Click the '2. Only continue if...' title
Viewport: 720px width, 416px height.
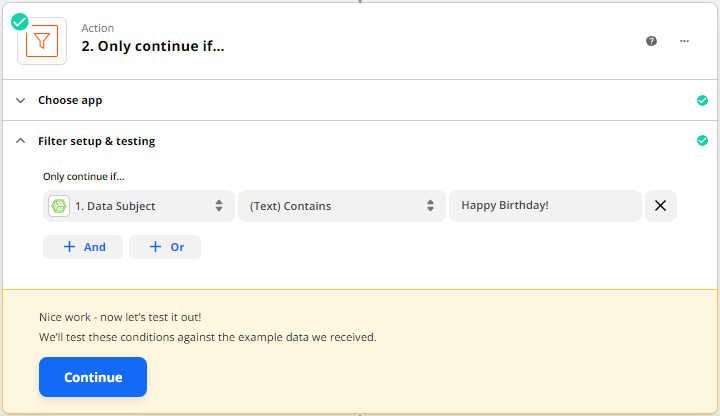coord(153,46)
